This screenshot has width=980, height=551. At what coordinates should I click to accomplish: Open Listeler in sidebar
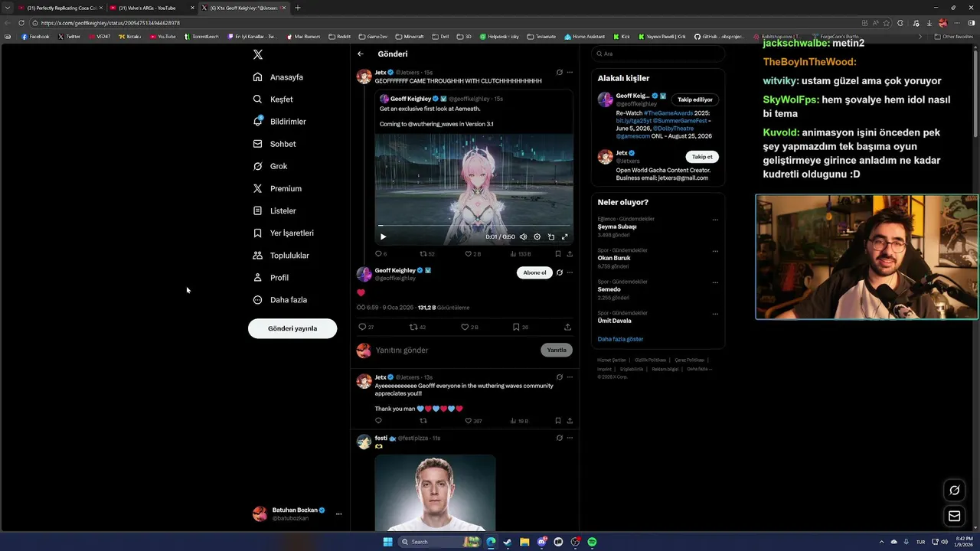click(274, 210)
